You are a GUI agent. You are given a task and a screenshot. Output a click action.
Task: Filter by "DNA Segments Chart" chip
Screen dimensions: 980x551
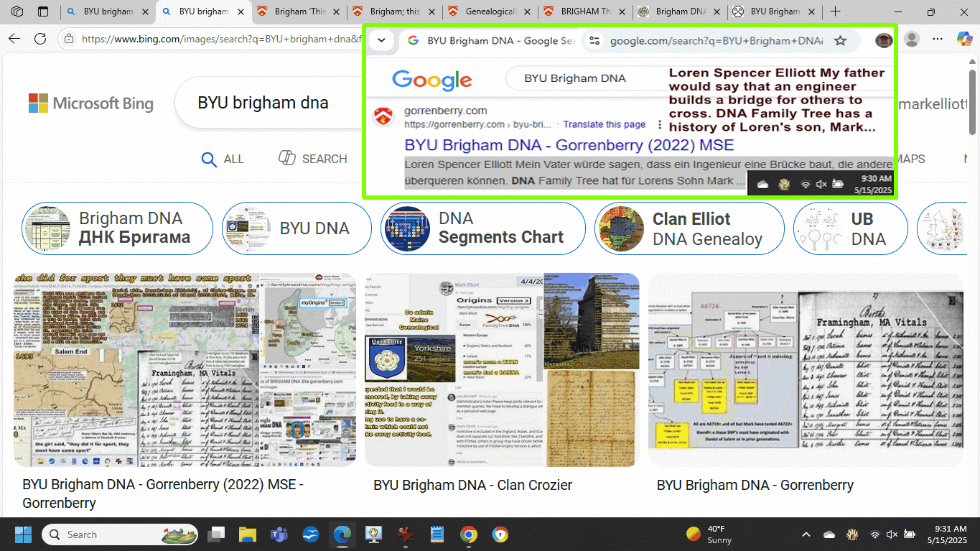(x=483, y=228)
